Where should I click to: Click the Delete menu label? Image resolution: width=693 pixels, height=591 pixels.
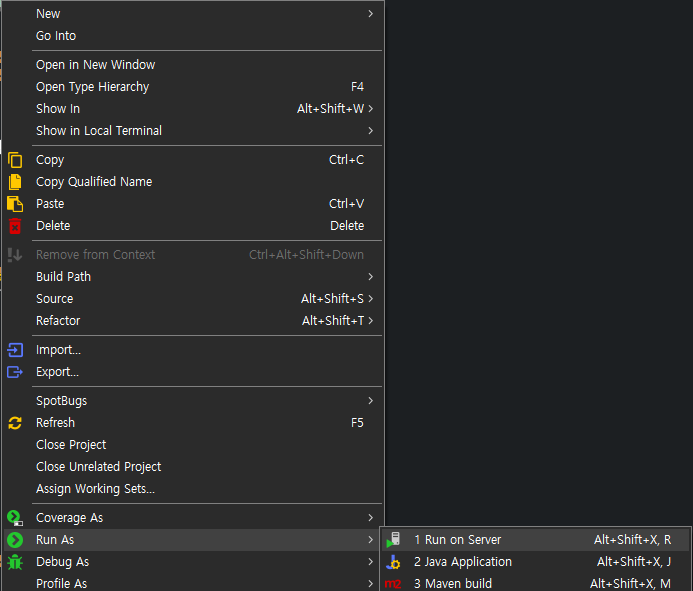(x=53, y=226)
